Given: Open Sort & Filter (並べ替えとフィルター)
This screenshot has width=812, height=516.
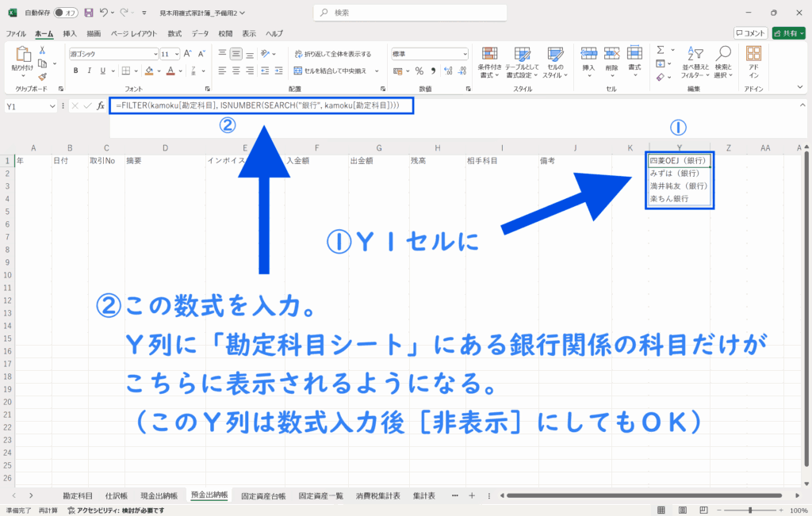Looking at the screenshot, I should [x=695, y=63].
